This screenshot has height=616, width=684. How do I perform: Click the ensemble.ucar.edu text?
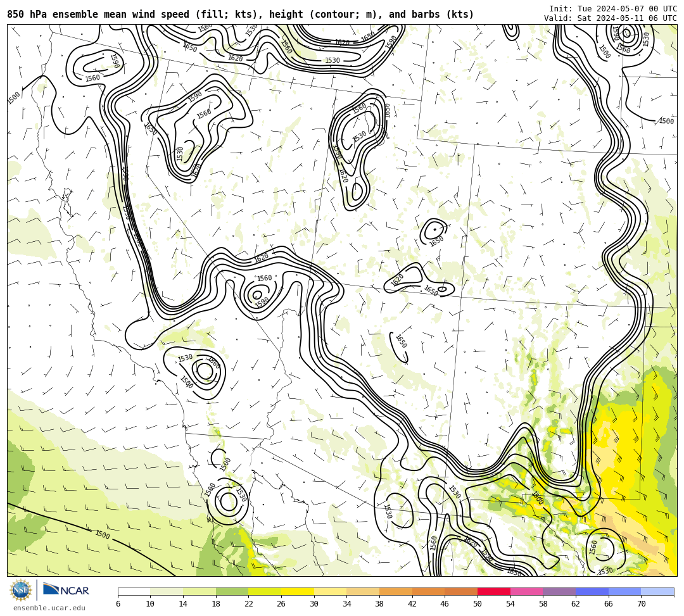[49, 608]
